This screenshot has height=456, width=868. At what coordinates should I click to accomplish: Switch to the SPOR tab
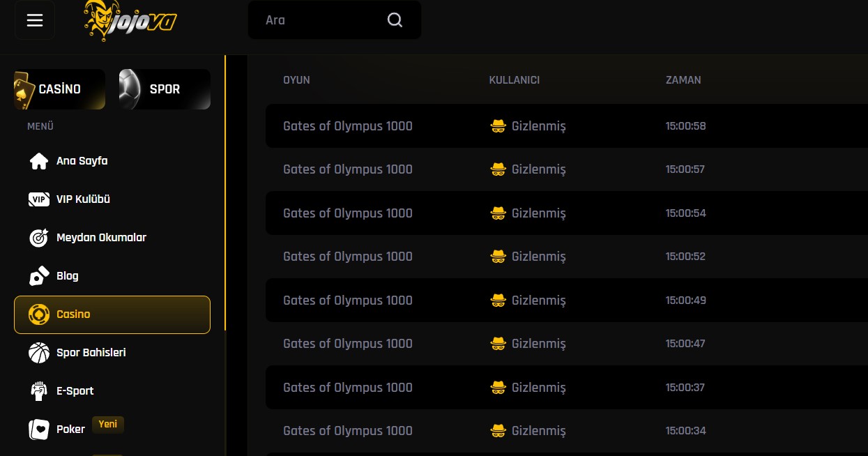coord(164,89)
